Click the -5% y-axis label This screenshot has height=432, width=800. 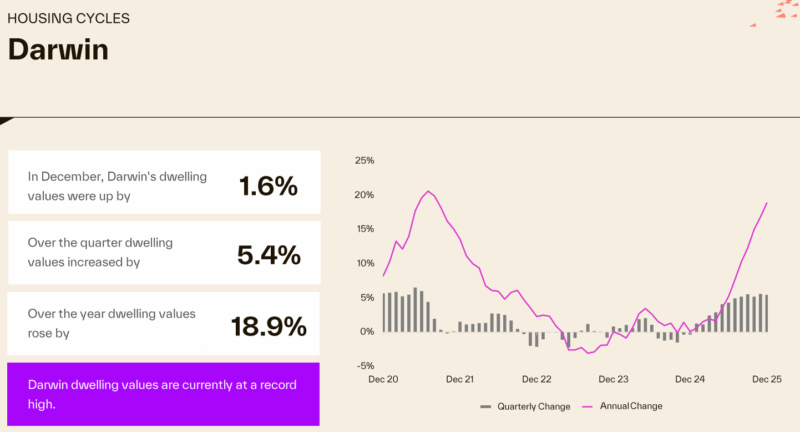(x=364, y=365)
